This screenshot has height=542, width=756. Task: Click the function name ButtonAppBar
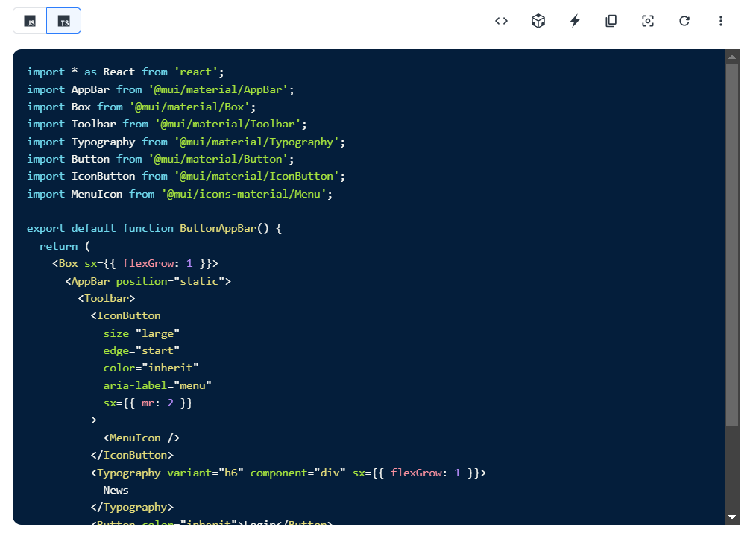click(x=218, y=229)
